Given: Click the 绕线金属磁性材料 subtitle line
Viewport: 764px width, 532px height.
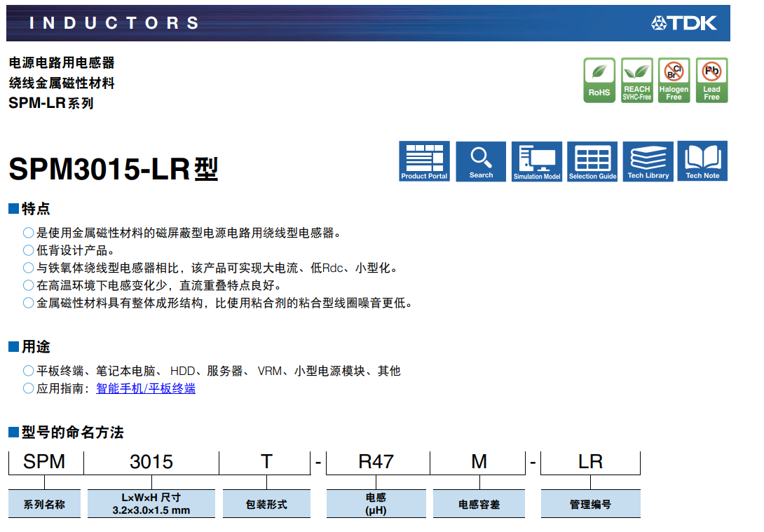Looking at the screenshot, I should click(62, 83).
